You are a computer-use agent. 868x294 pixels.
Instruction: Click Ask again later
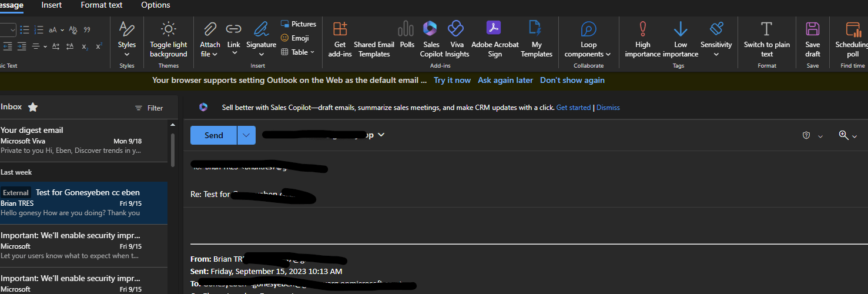coord(505,81)
